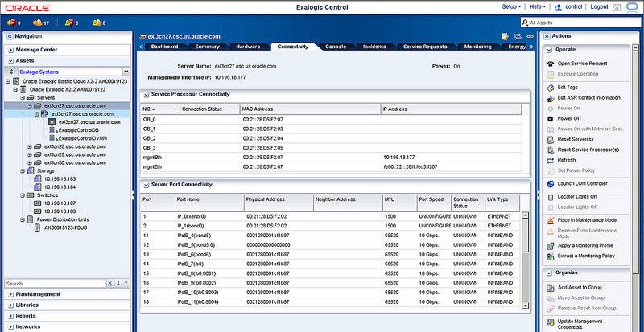The image size is (644, 332).
Task: Open the Libraries section
Action: click(67, 305)
